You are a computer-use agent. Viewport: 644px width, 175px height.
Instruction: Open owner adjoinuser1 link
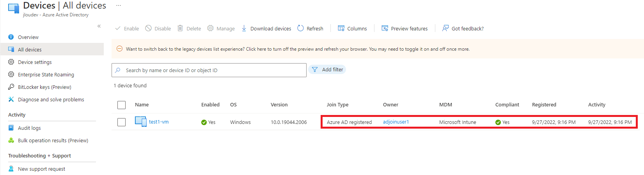pyautogui.click(x=396, y=122)
